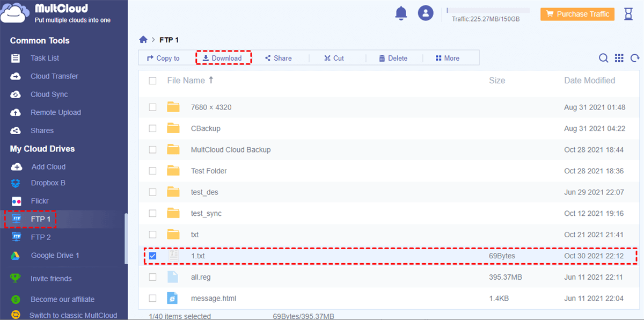This screenshot has width=644, height=320.
Task: Check the test_des row checkbox
Action: point(152,192)
